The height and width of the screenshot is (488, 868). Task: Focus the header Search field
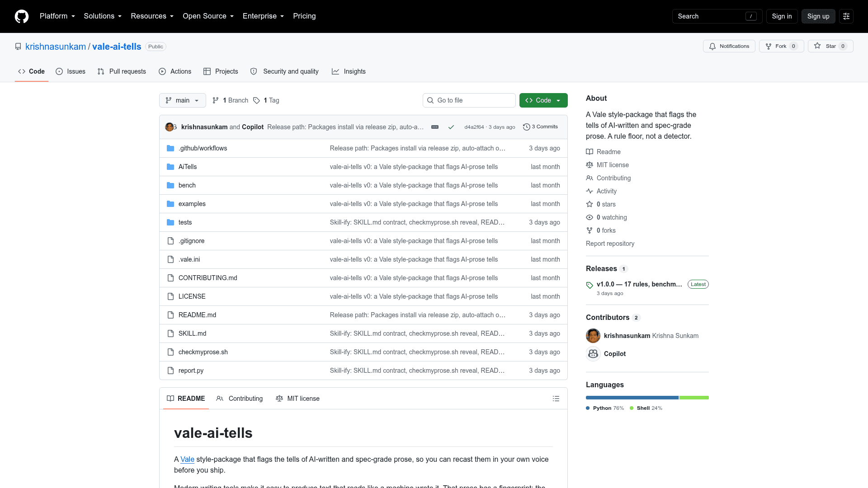(x=717, y=16)
